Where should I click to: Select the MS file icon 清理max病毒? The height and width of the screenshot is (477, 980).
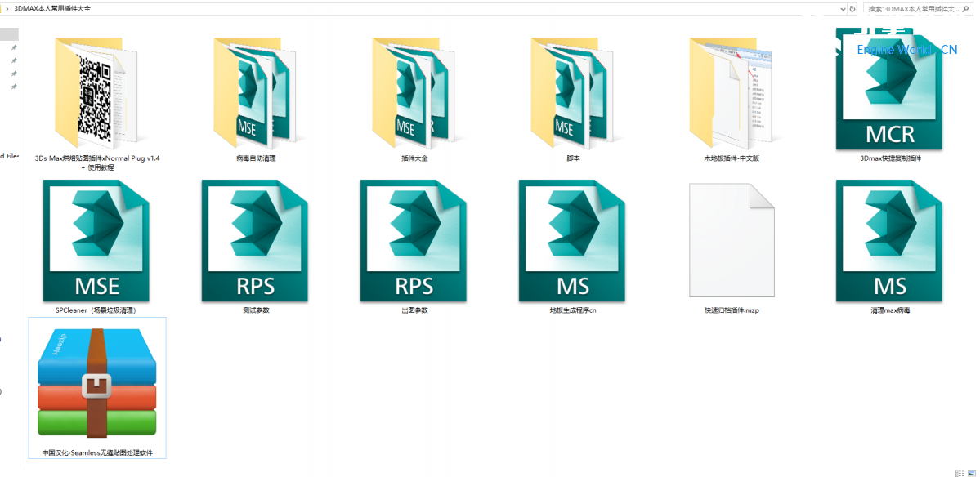[x=889, y=240]
